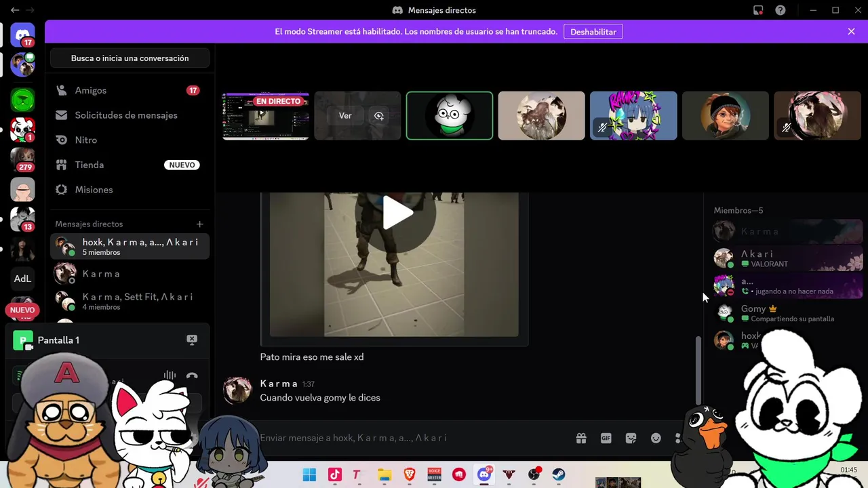Open the panda server with 1 notification

22,129
